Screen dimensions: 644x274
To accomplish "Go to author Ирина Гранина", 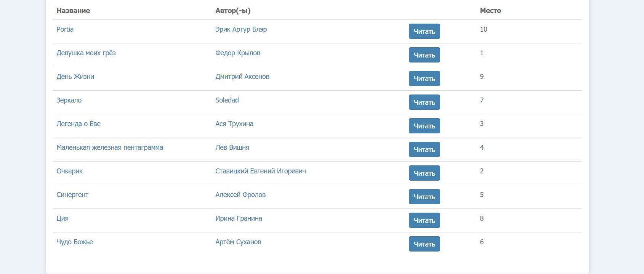I will [x=239, y=218].
